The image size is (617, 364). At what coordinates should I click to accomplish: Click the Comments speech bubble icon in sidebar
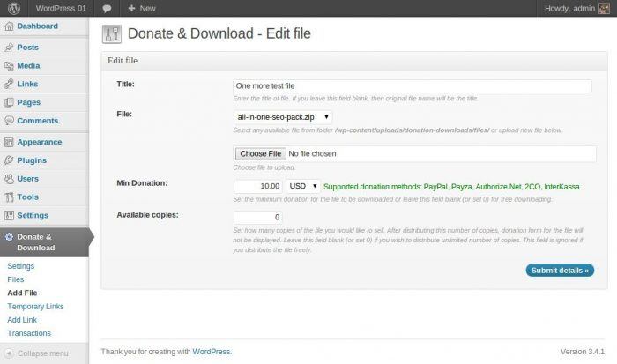[x=9, y=121]
